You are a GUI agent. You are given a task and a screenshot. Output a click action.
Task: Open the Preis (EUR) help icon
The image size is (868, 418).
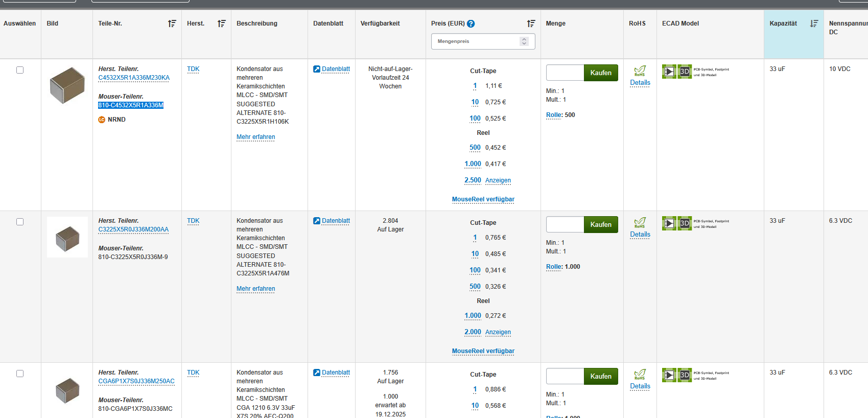471,24
